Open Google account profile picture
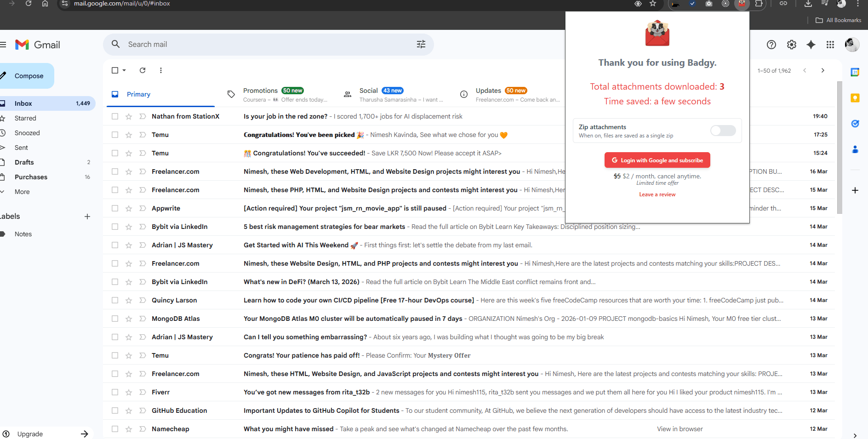The height and width of the screenshot is (439, 868). coord(852,45)
